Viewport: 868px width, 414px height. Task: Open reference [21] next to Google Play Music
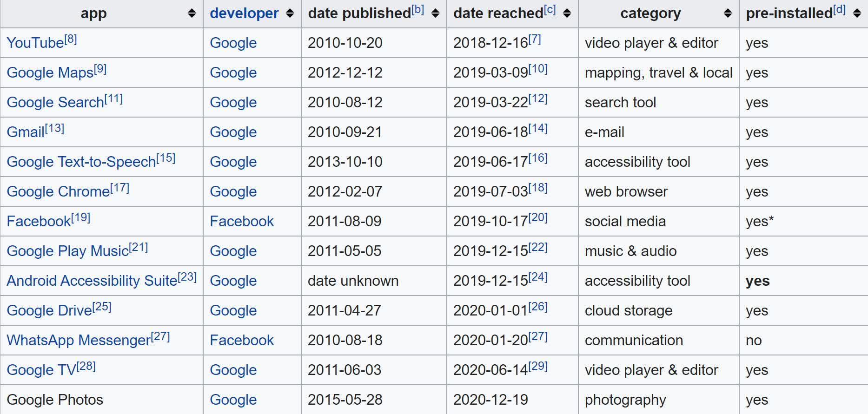[139, 247]
